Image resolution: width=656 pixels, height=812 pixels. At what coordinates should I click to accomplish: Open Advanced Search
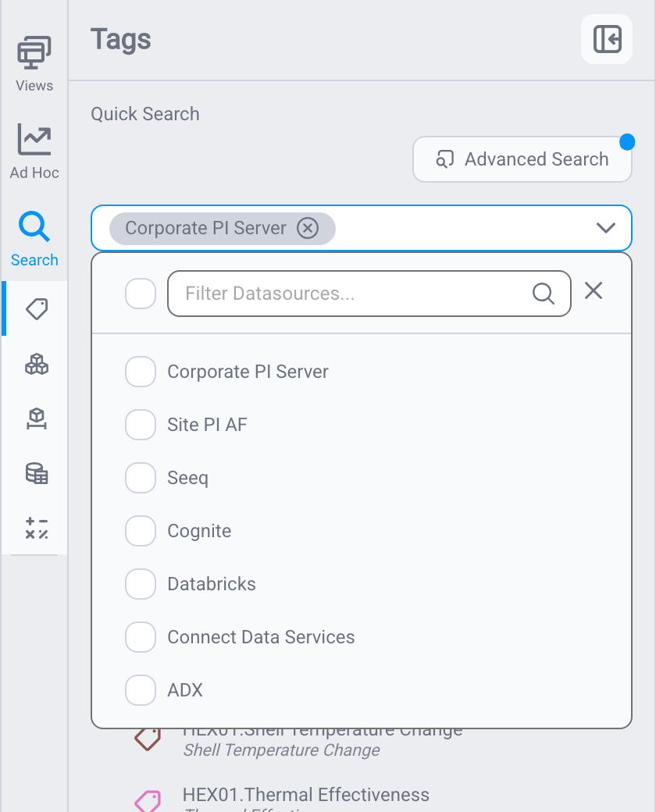point(522,159)
